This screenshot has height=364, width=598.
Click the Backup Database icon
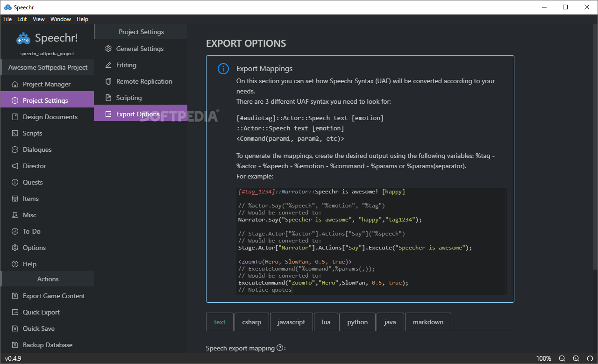[14, 345]
